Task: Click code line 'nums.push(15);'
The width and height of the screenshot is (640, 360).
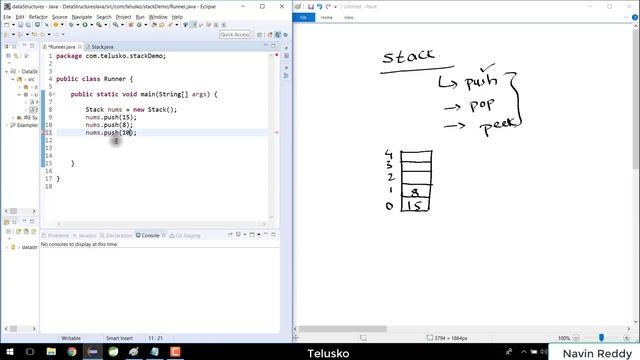Action: point(111,117)
